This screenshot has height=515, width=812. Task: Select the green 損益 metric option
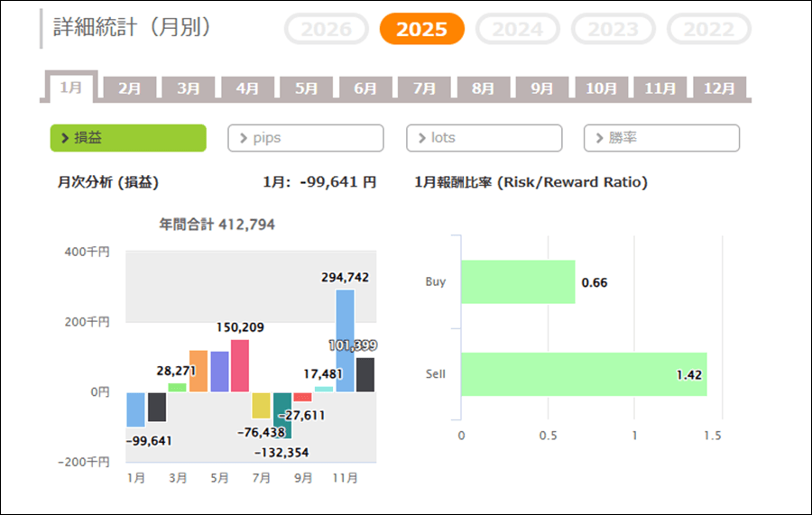127,138
